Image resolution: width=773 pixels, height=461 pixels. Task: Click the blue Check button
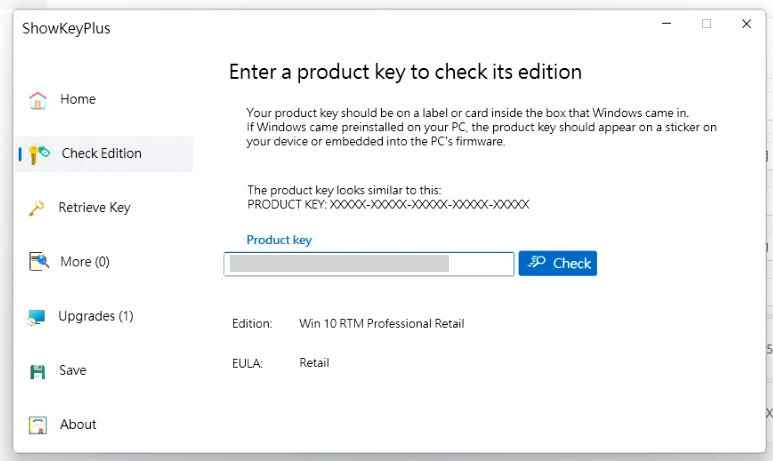(x=558, y=263)
